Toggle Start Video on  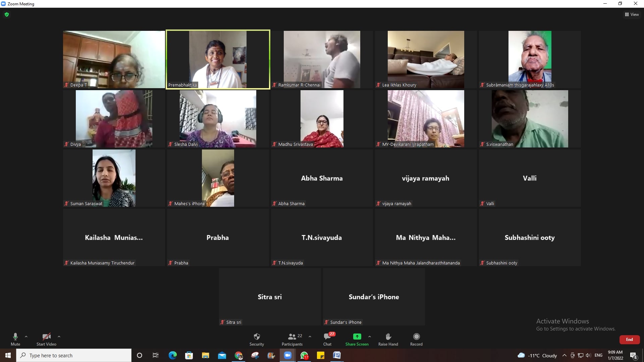(46, 339)
